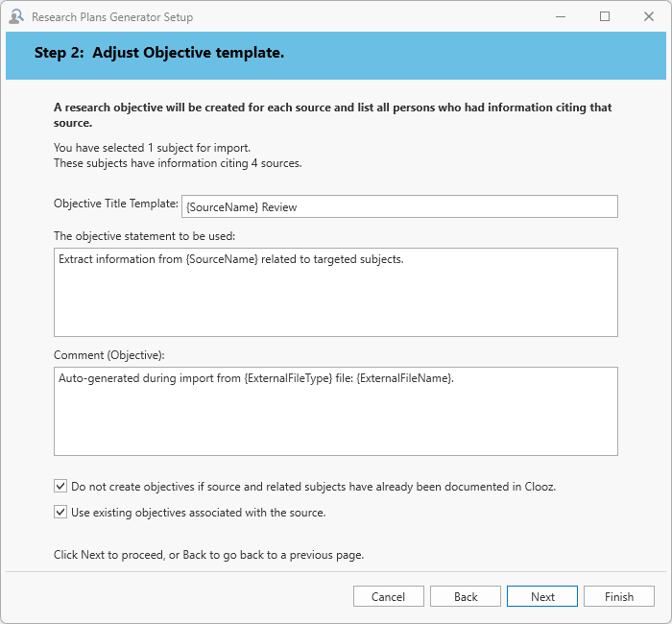Maximize the setup wizard window
Screen dimensions: 672x624
point(605,16)
